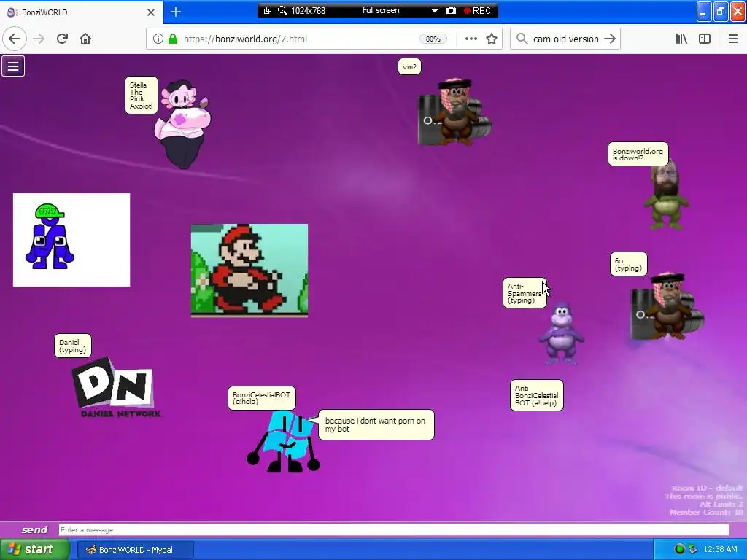Reload the BonziWORLD page
Screen dimensions: 747x560
(62, 39)
